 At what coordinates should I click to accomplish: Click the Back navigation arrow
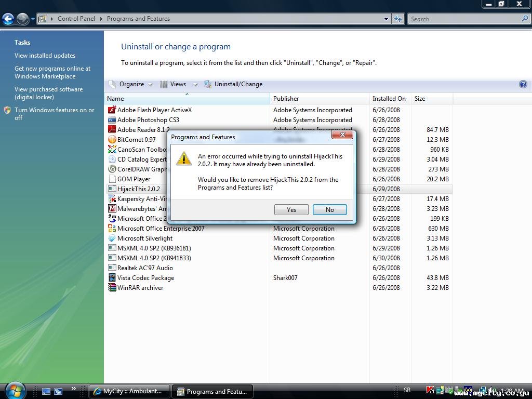8,19
